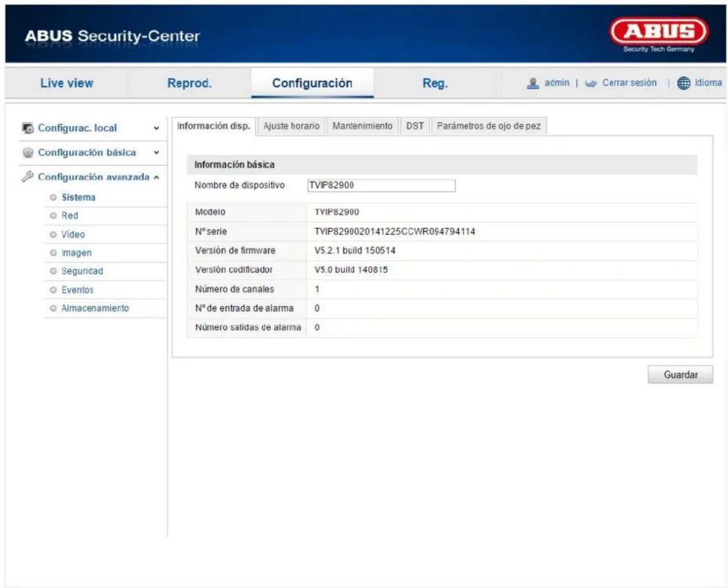Click the Guardar button

pos(680,375)
